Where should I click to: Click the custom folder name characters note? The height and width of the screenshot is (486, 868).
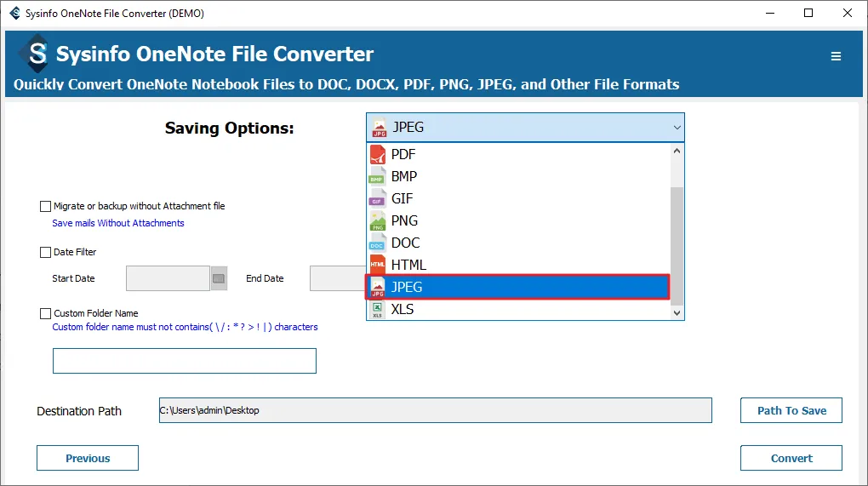pos(185,327)
